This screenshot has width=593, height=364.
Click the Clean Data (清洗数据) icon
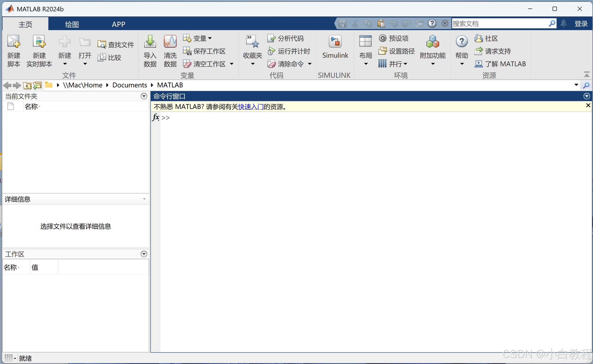click(x=170, y=42)
